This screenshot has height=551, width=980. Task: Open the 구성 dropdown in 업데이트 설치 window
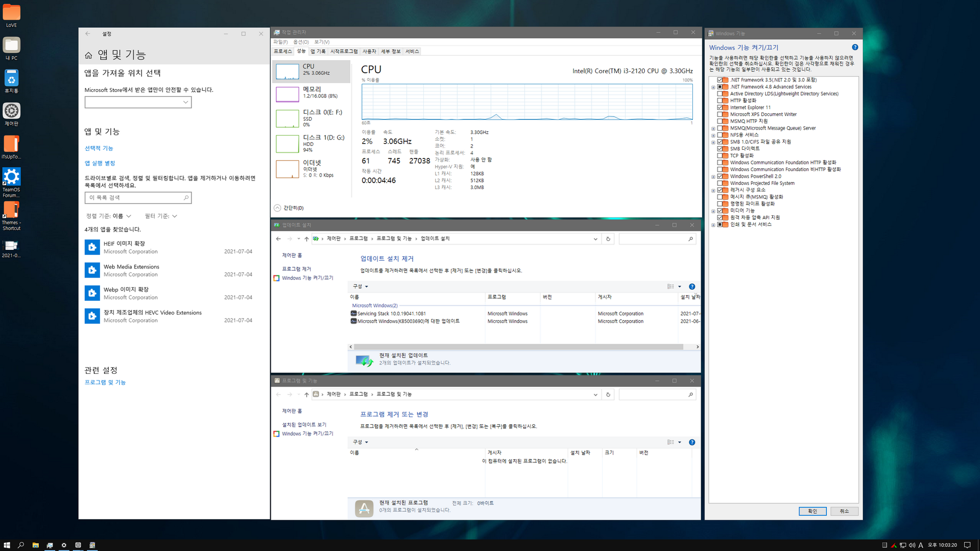click(360, 286)
